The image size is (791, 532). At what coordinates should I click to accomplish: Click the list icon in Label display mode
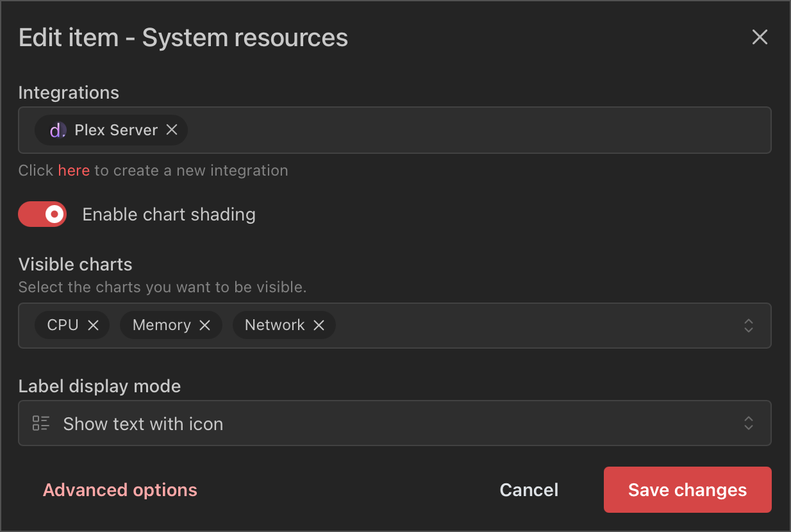(41, 424)
